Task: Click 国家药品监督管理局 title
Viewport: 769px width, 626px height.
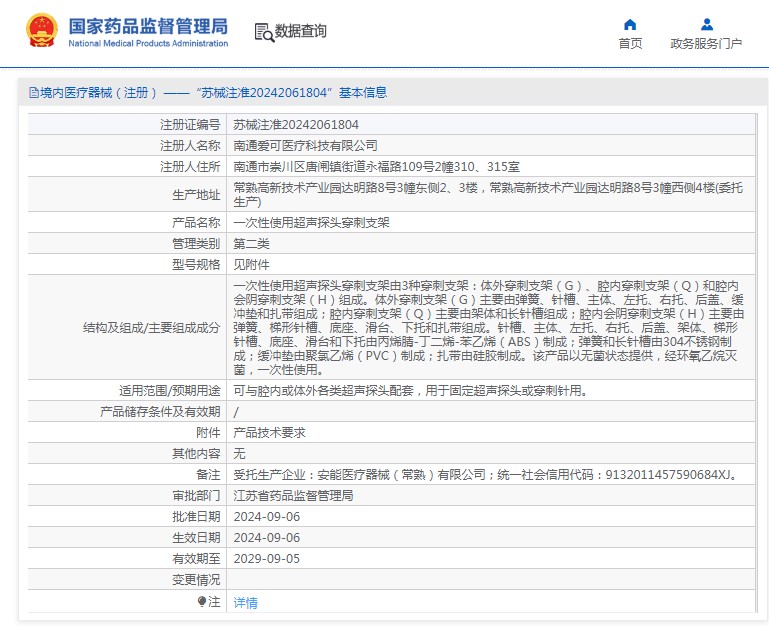Action: click(x=148, y=26)
